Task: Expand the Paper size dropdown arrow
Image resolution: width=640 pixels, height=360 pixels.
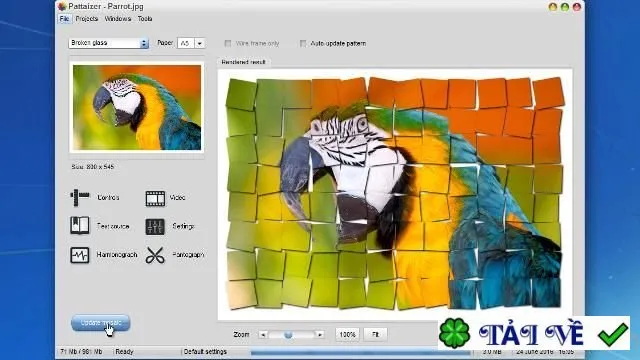Action: pyautogui.click(x=200, y=43)
